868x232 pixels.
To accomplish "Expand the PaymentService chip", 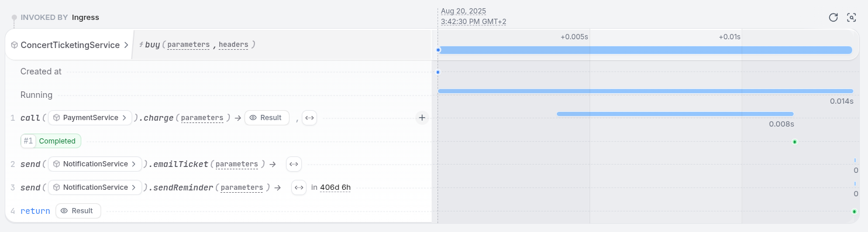I will [x=89, y=118].
